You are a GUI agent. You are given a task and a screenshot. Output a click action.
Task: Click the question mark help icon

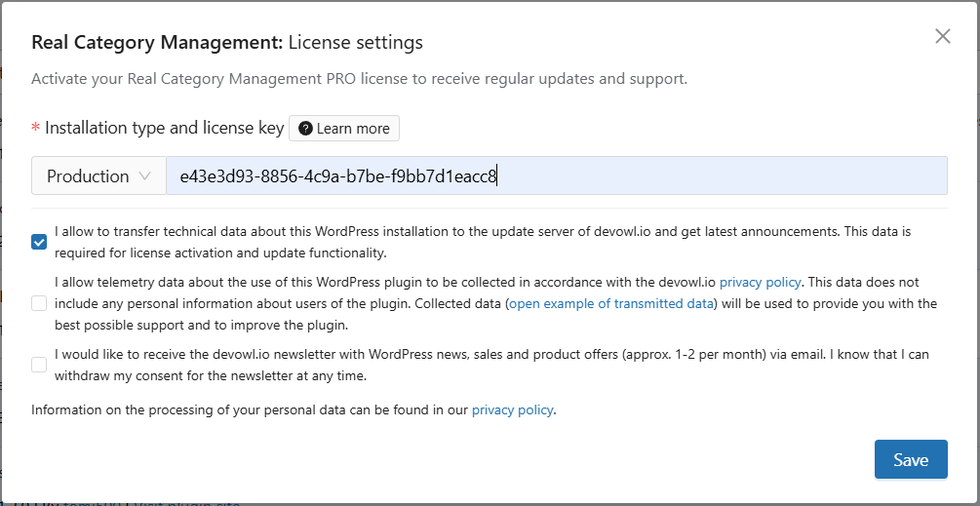click(305, 129)
